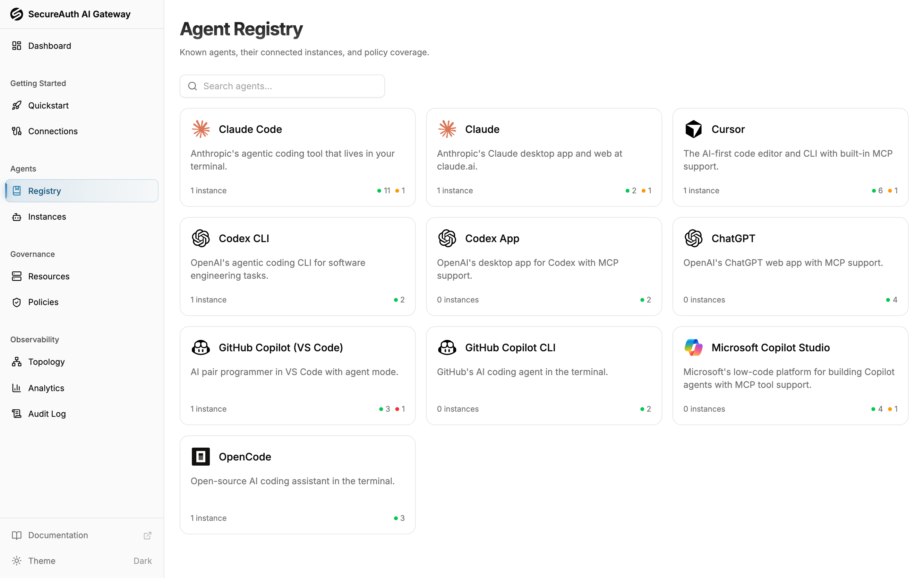The height and width of the screenshot is (578, 924).
Task: Click Claude Code's green 11 count
Action: (384, 190)
